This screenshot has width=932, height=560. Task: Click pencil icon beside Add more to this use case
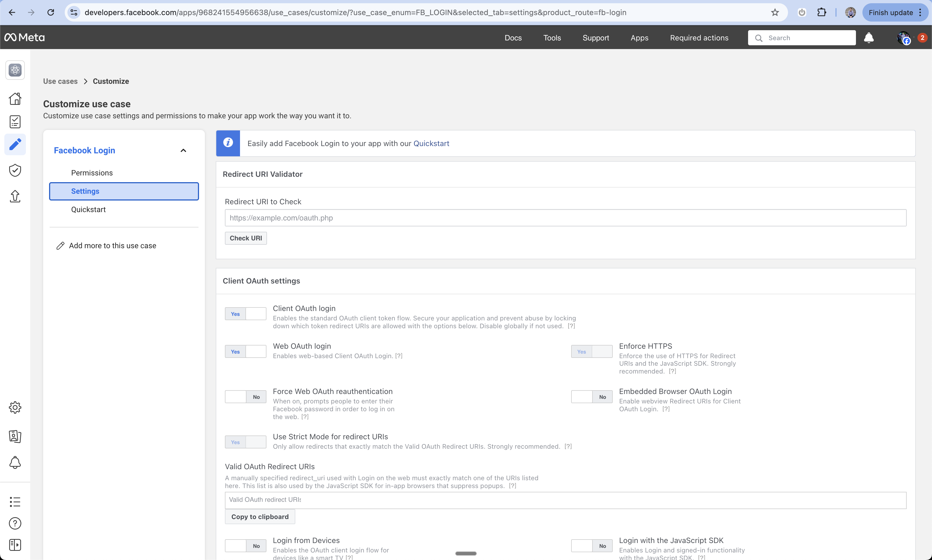coord(60,246)
